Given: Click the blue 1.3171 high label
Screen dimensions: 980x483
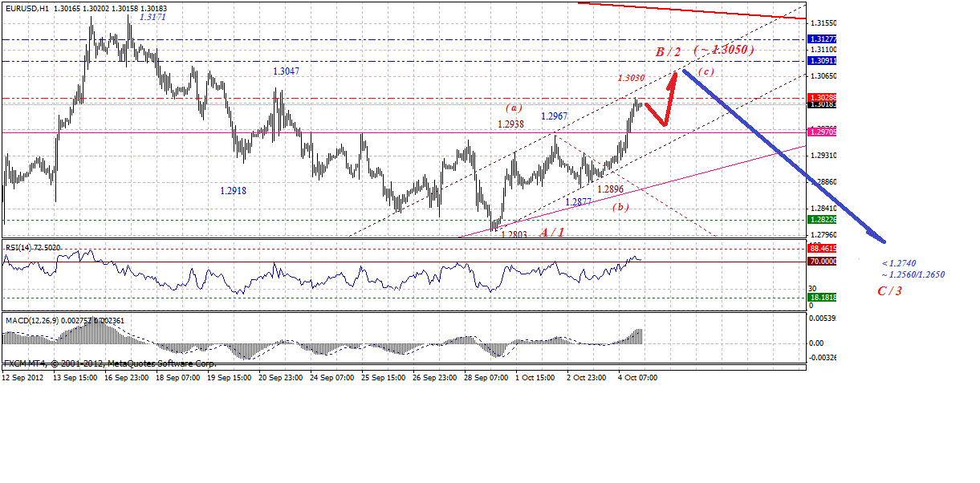Looking at the screenshot, I should click(x=152, y=16).
